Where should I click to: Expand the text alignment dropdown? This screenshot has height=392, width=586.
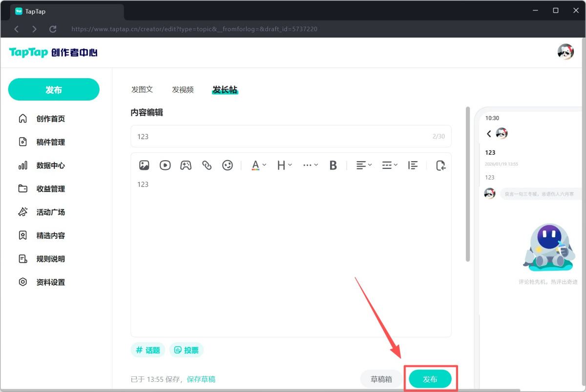point(364,165)
